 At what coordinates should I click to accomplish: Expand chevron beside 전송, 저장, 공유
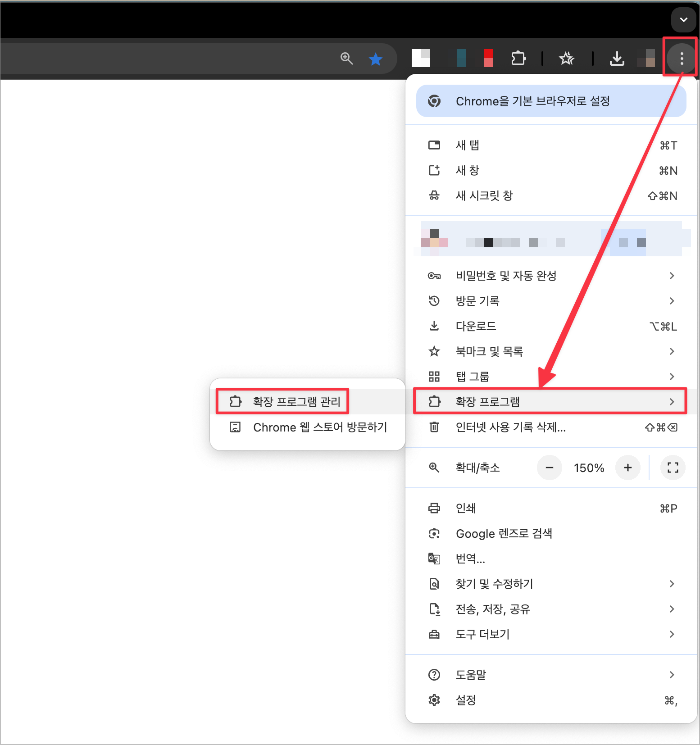(x=672, y=609)
